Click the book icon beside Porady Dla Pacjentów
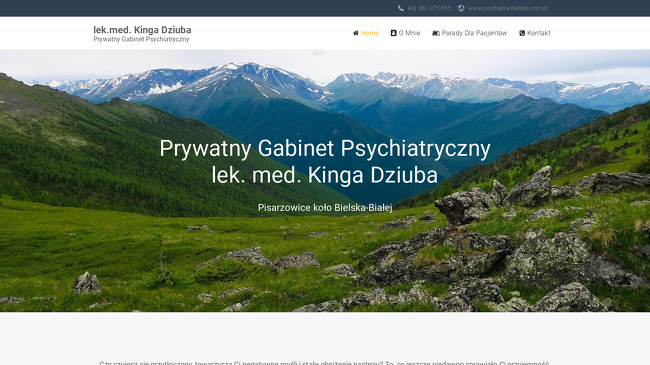650x365 pixels. [x=436, y=33]
